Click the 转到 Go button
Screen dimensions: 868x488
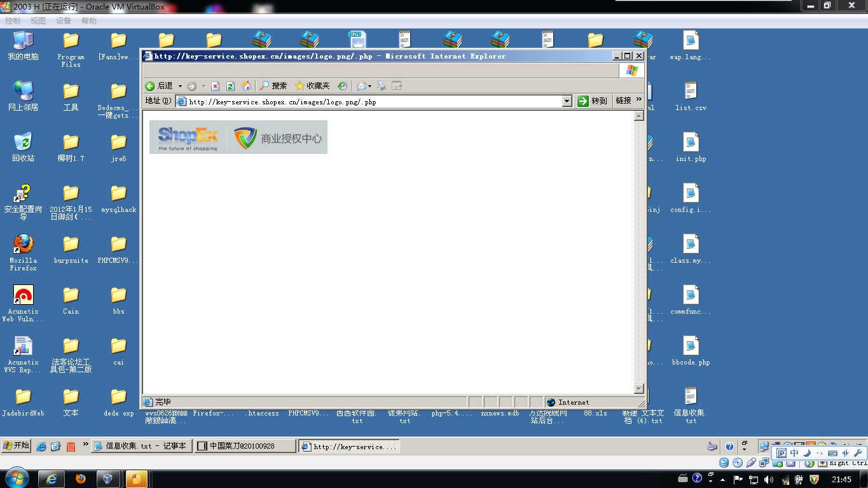pyautogui.click(x=593, y=101)
